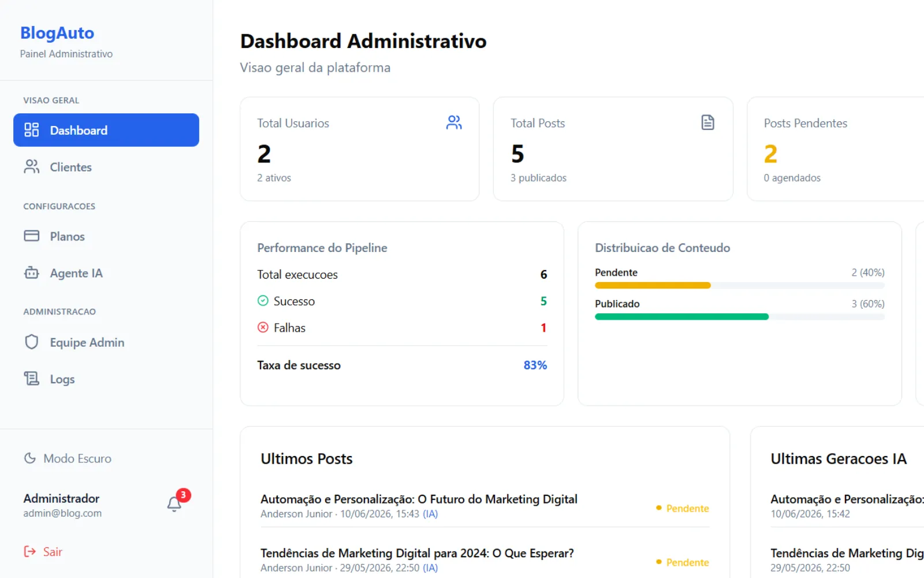Viewport: 924px width, 578px height.
Task: Click the Ultimos Posts heading
Action: click(x=307, y=459)
